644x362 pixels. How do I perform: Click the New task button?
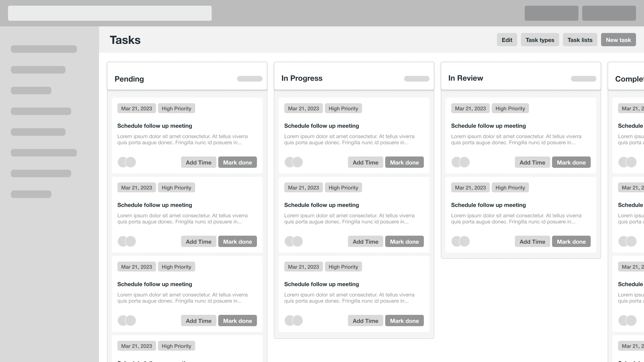[x=618, y=40]
